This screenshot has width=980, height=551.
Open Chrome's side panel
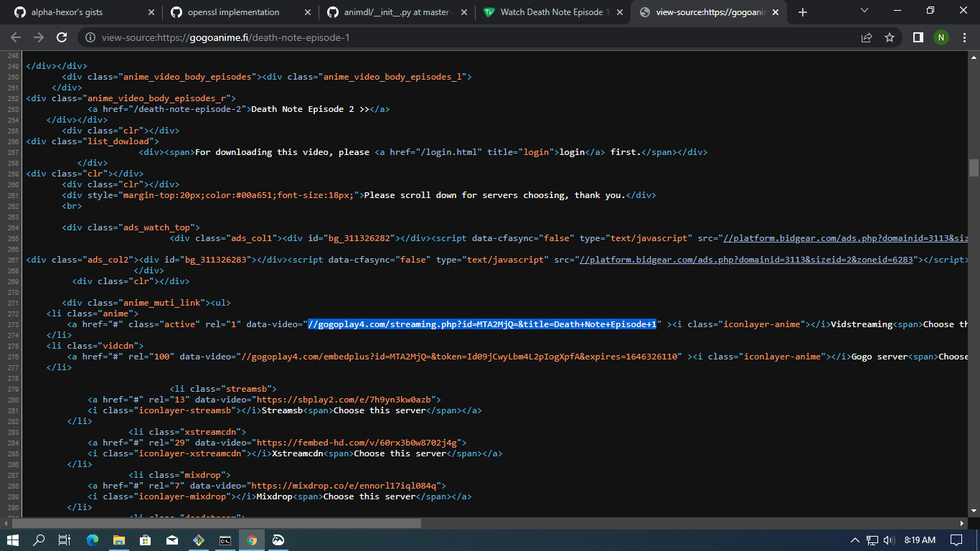918,38
